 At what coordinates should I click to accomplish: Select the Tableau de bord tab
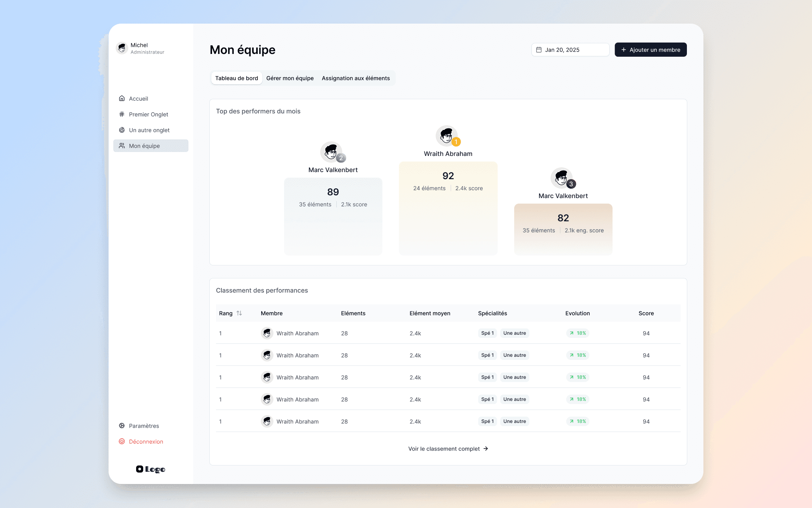(236, 78)
